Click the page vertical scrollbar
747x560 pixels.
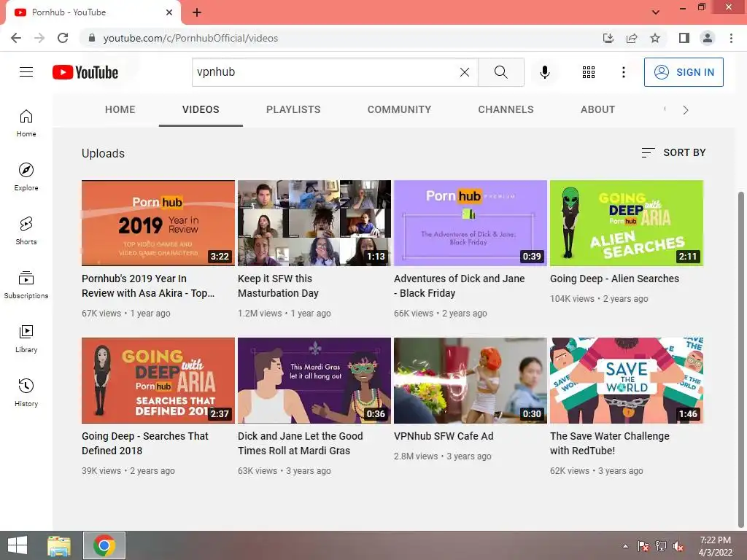point(741,359)
